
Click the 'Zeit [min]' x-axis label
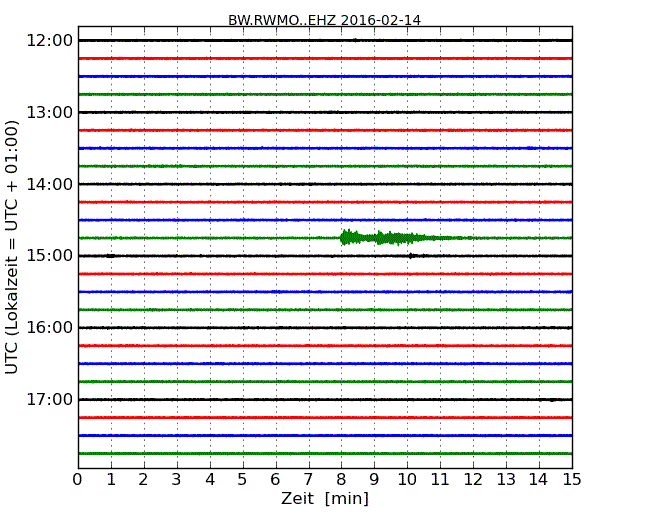pos(325,498)
